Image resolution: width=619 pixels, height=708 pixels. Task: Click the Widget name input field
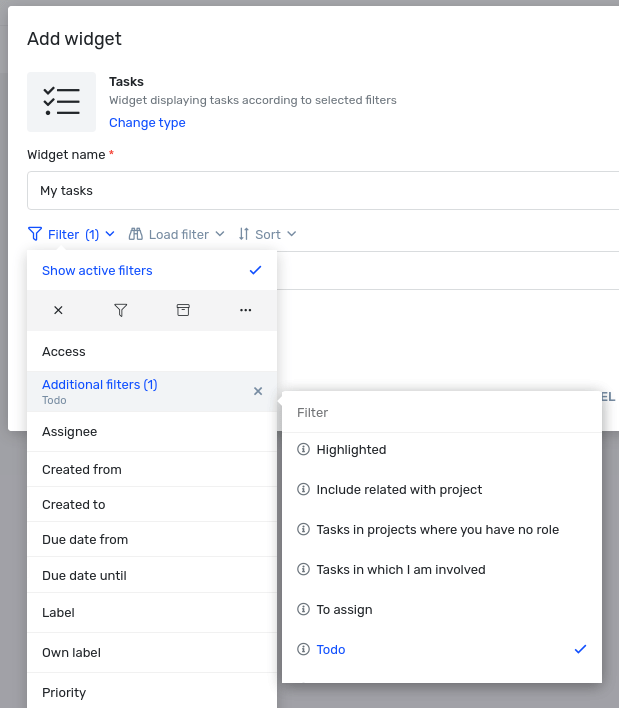[323, 191]
